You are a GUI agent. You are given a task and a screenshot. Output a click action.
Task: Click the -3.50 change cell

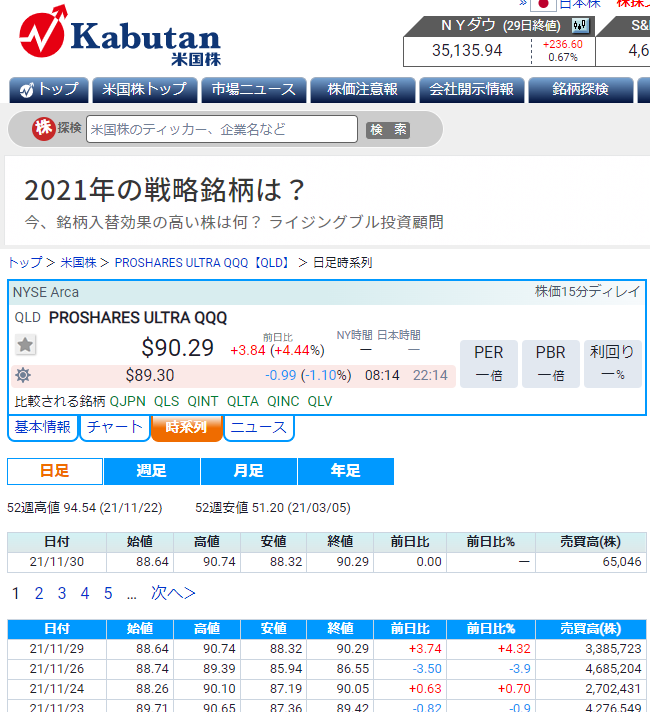click(410, 669)
